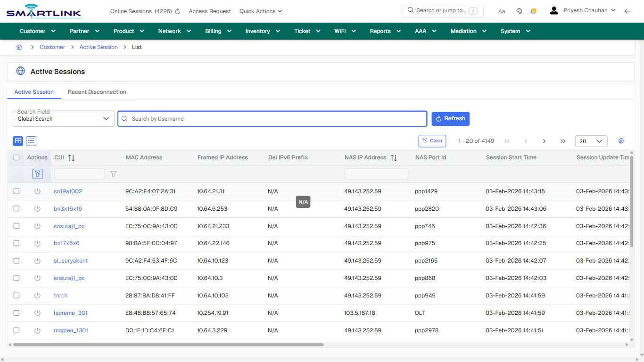Screen dimensions: 644x362
Task: Check the checkbox for tnrch session row
Action: pyautogui.click(x=16, y=296)
